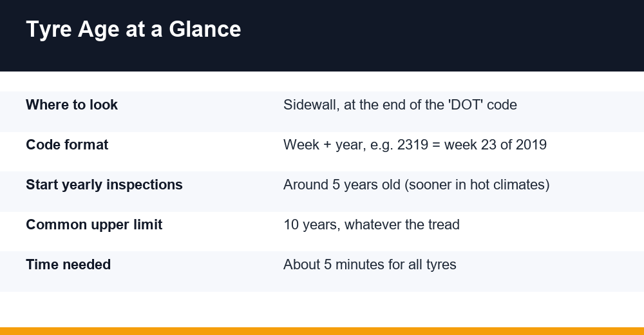The width and height of the screenshot is (644, 335).
Task: Select the 'Time needed' row label
Action: (68, 264)
